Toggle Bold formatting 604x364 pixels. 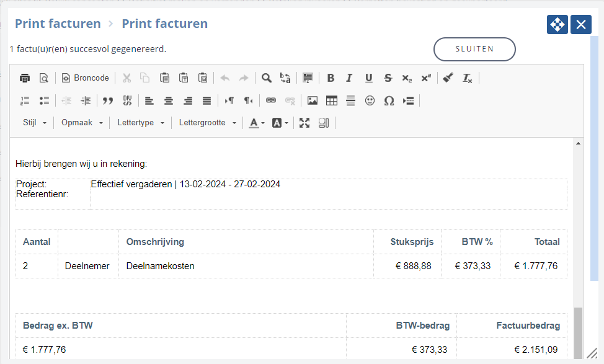[x=331, y=78]
